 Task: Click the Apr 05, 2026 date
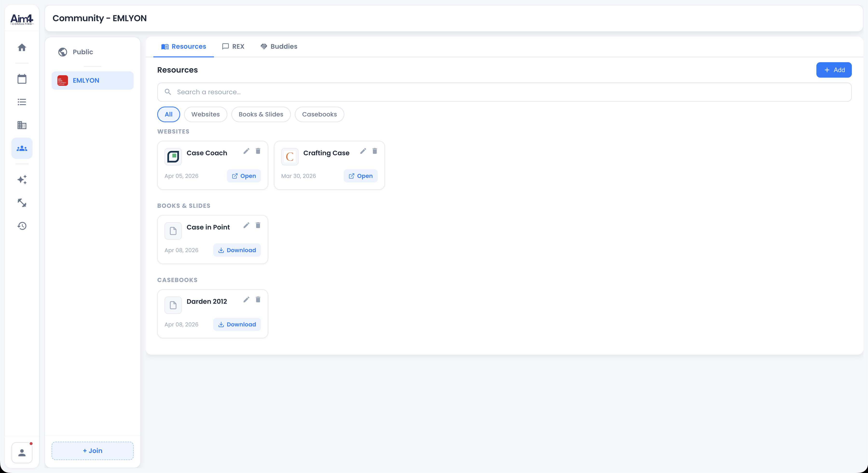tap(181, 176)
